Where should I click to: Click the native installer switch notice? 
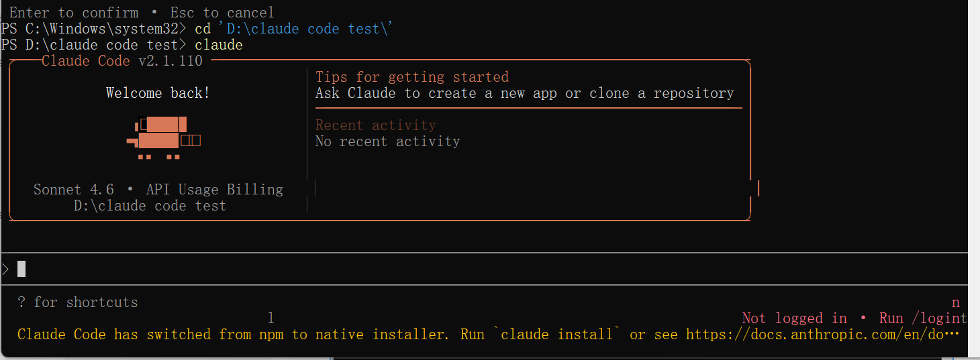pyautogui.click(x=489, y=334)
